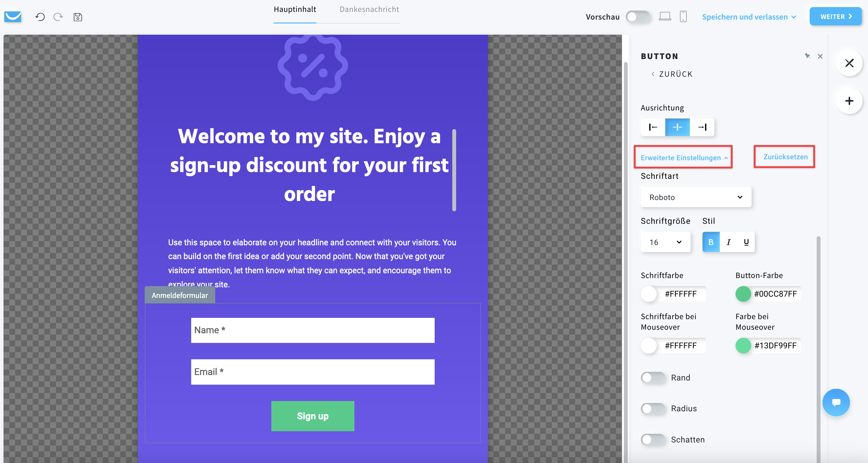Viewport: 868px width, 463px height.
Task: Click the redo arrow icon
Action: pos(58,17)
